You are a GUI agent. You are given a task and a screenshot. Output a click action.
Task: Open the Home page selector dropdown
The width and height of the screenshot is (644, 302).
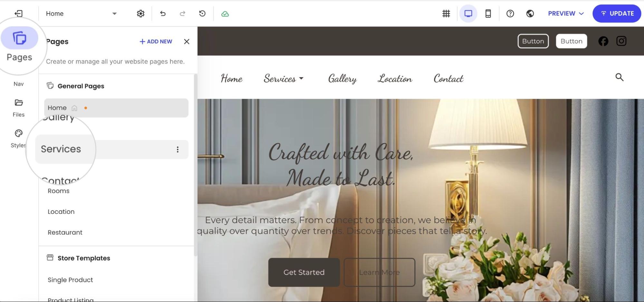point(81,14)
